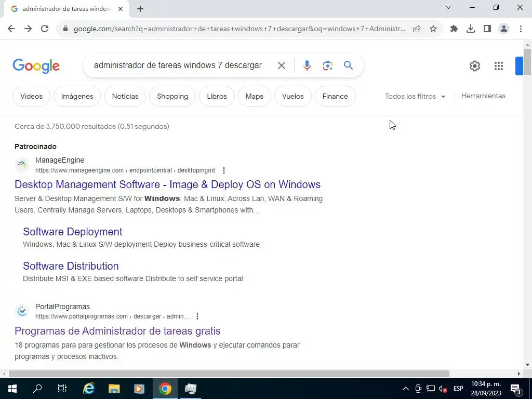Open Task View from the taskbar
The height and width of the screenshot is (399, 532).
pos(62,389)
